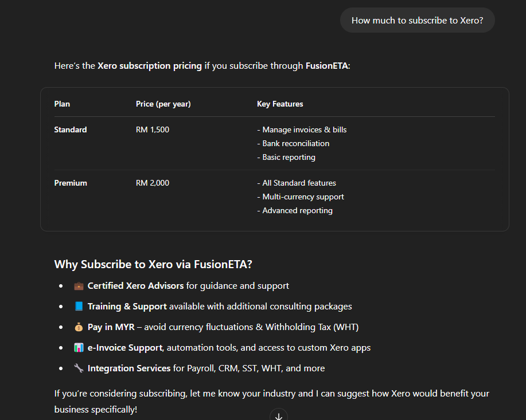Screen dimensions: 526x420
Task: Select the Premium plan row label
Action: [x=71, y=183]
